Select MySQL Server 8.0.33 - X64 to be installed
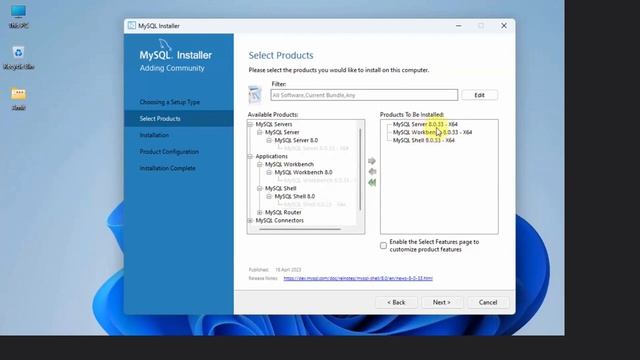This screenshot has height=360, width=640. 425,124
